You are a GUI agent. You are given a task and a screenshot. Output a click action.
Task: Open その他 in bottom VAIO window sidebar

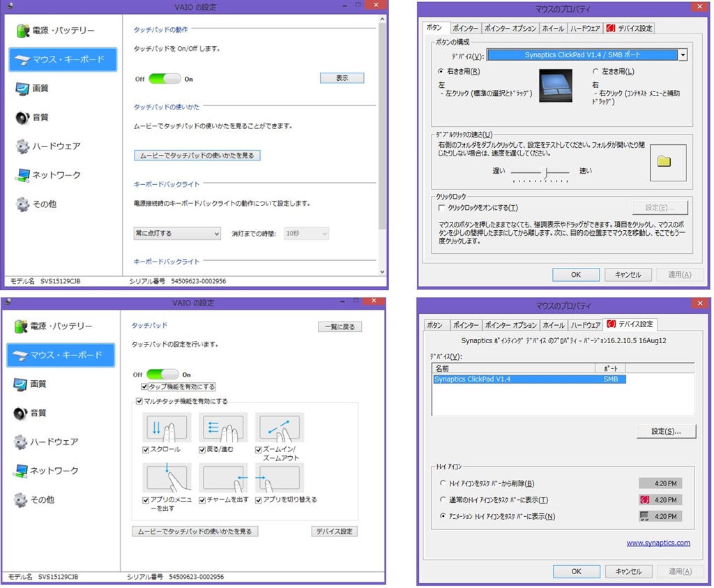(34, 499)
